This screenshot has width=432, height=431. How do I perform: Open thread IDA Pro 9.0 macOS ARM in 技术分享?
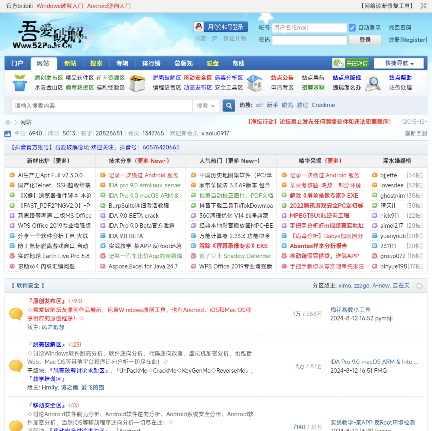pyautogui.click(x=145, y=196)
